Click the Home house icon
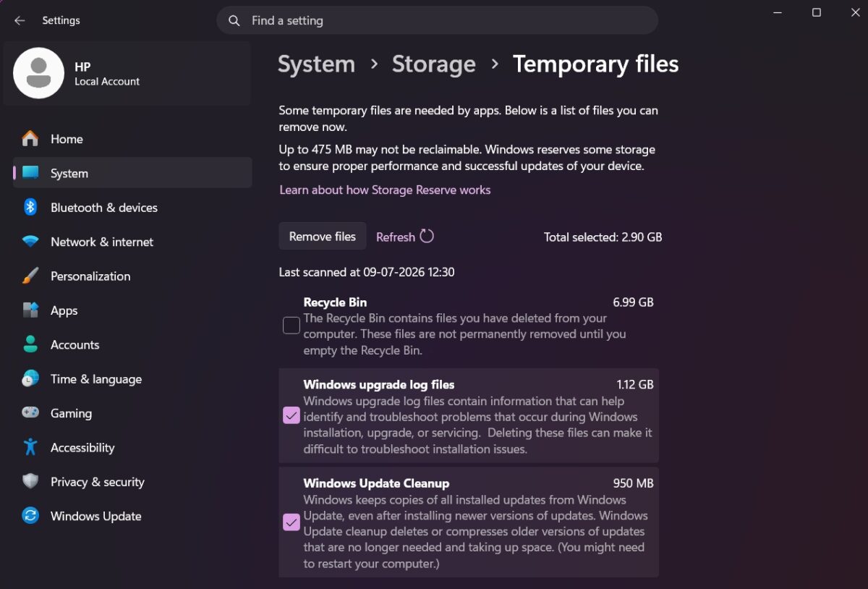This screenshot has height=589, width=868. tap(30, 139)
